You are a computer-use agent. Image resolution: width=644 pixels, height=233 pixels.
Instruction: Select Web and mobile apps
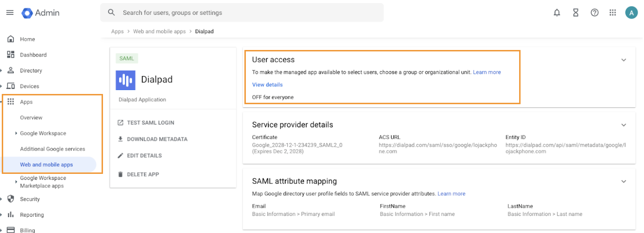coord(46,164)
